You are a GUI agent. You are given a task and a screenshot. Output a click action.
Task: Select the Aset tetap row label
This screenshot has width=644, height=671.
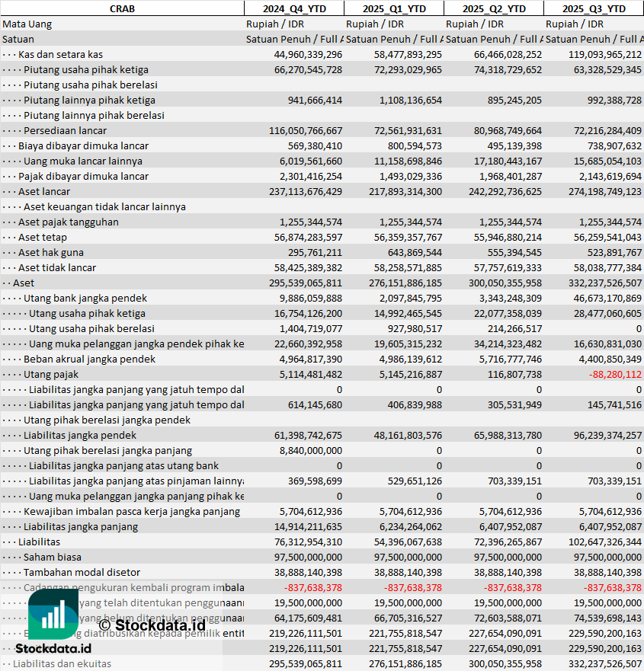pyautogui.click(x=43, y=237)
